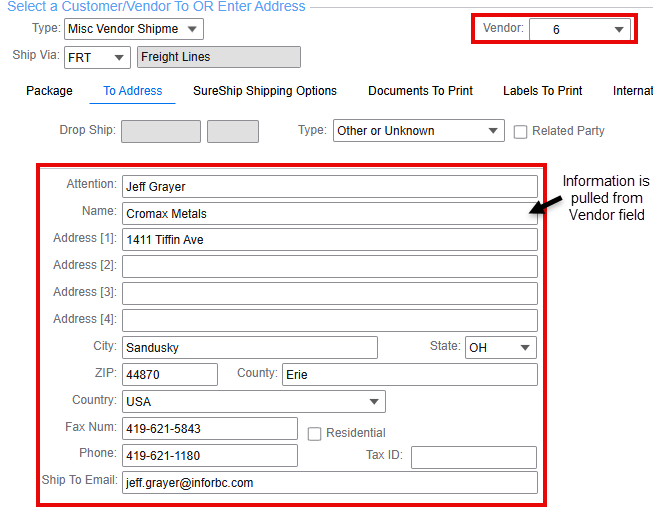
Task: Go to Documents To Print tab
Action: [420, 91]
